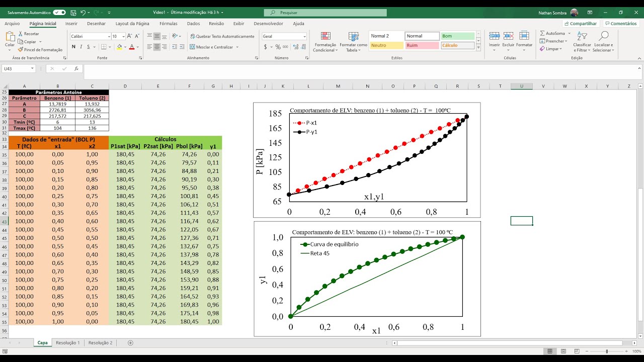Open Localizar e Selecionar menu
The image size is (644, 362).
point(603,42)
